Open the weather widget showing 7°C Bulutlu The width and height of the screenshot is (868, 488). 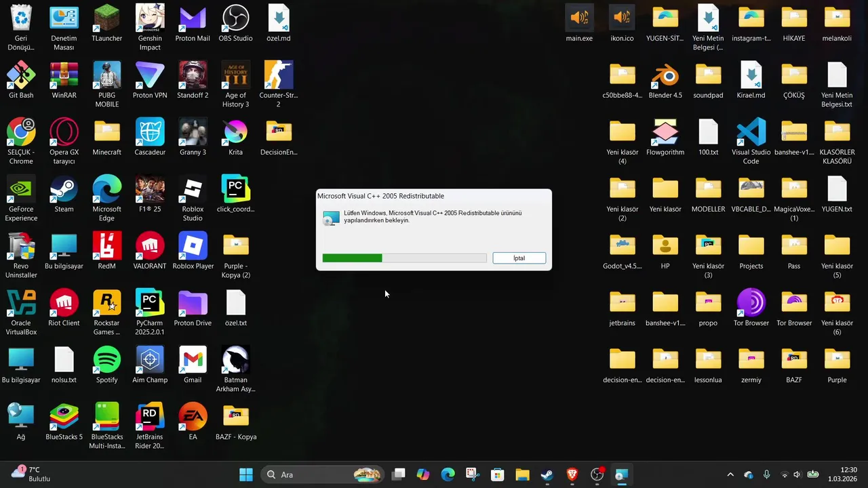tap(31, 474)
